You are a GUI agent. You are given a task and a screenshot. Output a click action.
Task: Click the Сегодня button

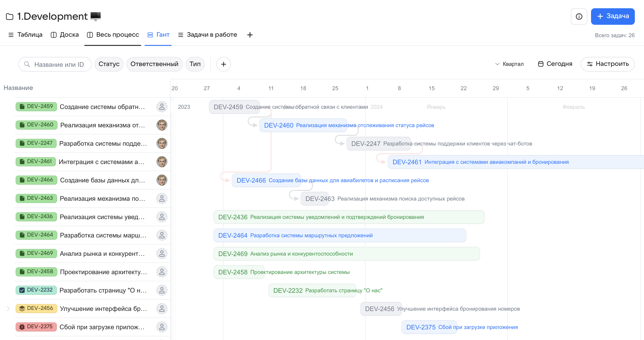pos(555,64)
